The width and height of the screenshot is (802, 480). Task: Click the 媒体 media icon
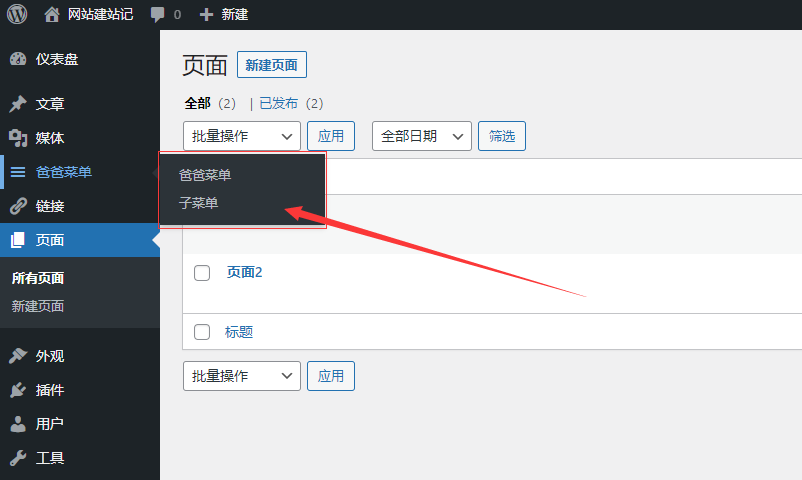coord(18,138)
